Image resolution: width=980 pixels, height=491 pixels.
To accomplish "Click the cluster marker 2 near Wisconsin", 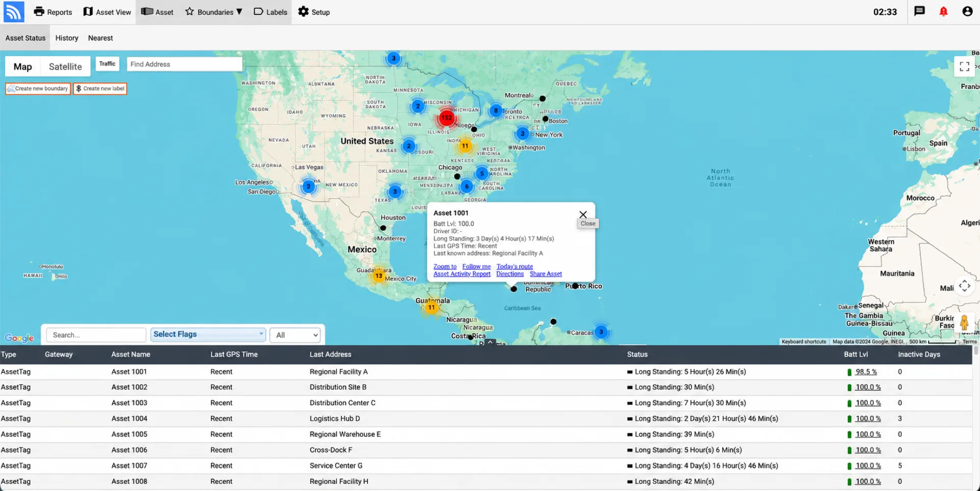I will (418, 106).
